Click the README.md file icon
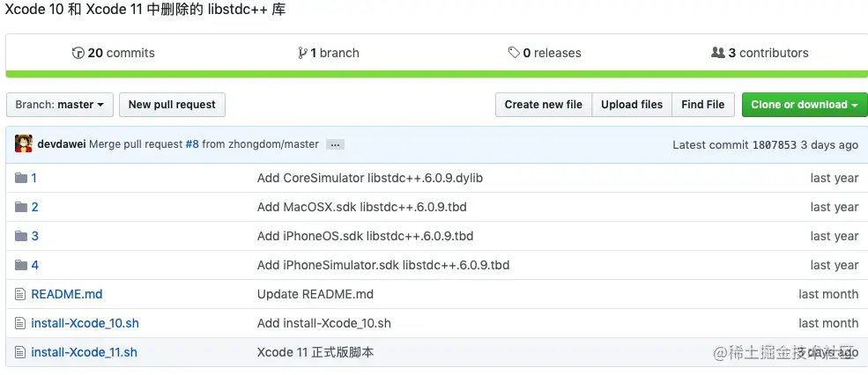 pyautogui.click(x=20, y=294)
